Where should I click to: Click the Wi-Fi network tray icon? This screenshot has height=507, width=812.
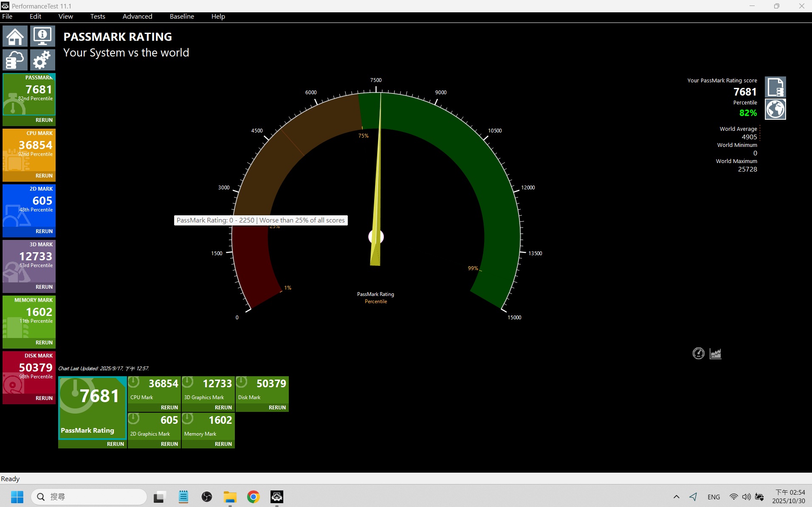click(x=733, y=496)
